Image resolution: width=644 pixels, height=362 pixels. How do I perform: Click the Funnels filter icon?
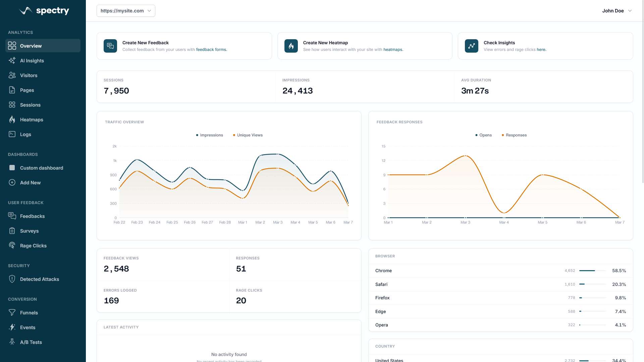[x=12, y=313]
